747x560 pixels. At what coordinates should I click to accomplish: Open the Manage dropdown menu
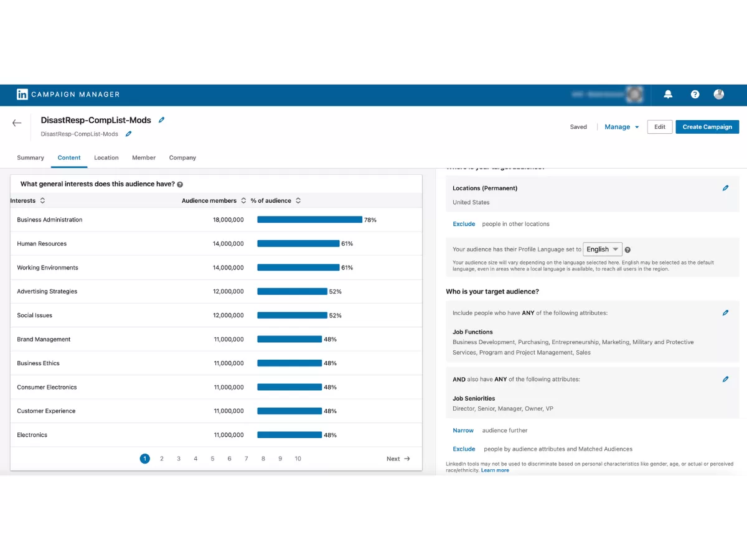tap(621, 127)
